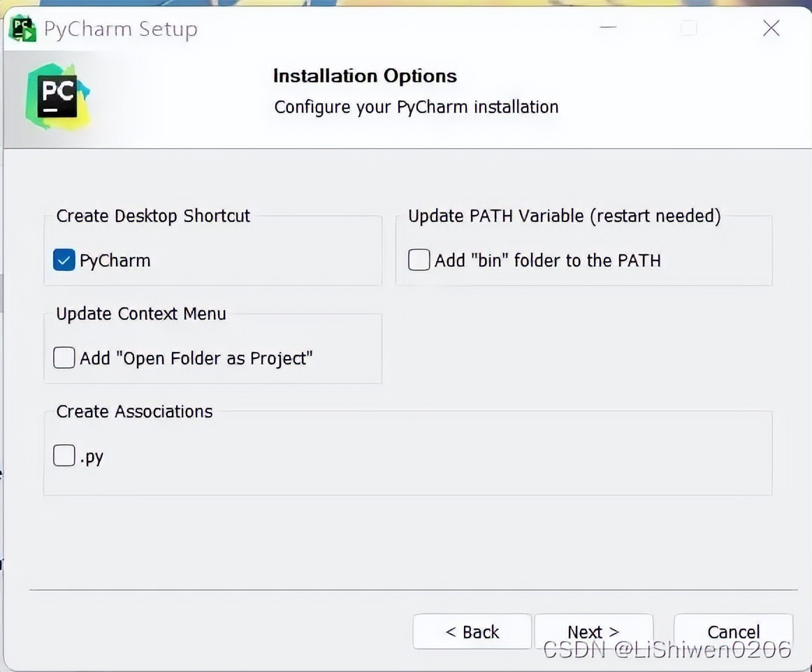Click the "Update Context Menu" group label

(x=141, y=314)
